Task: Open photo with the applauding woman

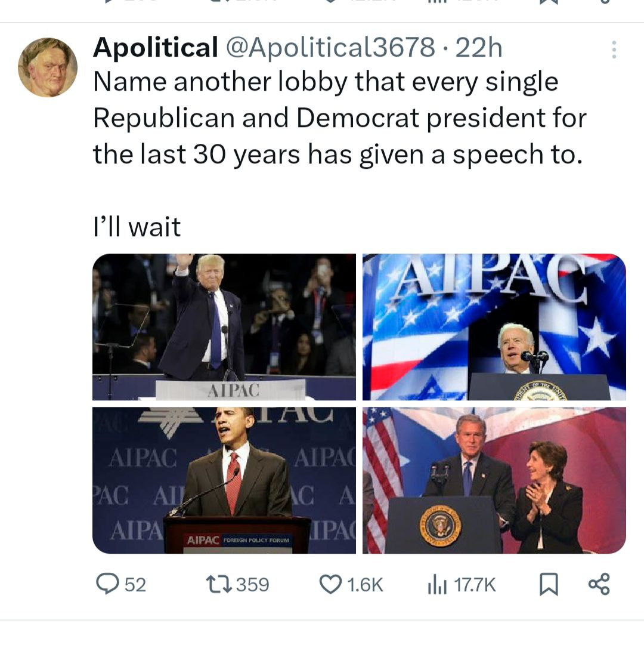Action: click(494, 480)
